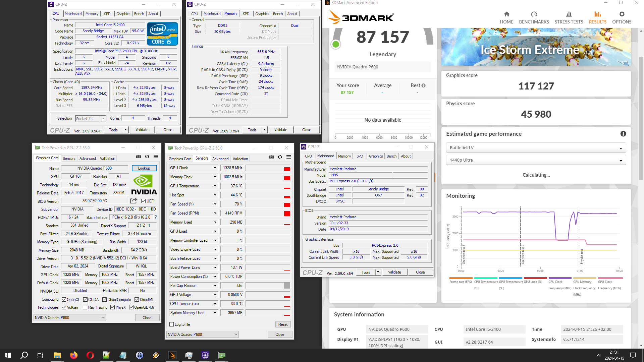Click Bus Interface question mark icon
This screenshot has height=362, width=644.
[156, 217]
